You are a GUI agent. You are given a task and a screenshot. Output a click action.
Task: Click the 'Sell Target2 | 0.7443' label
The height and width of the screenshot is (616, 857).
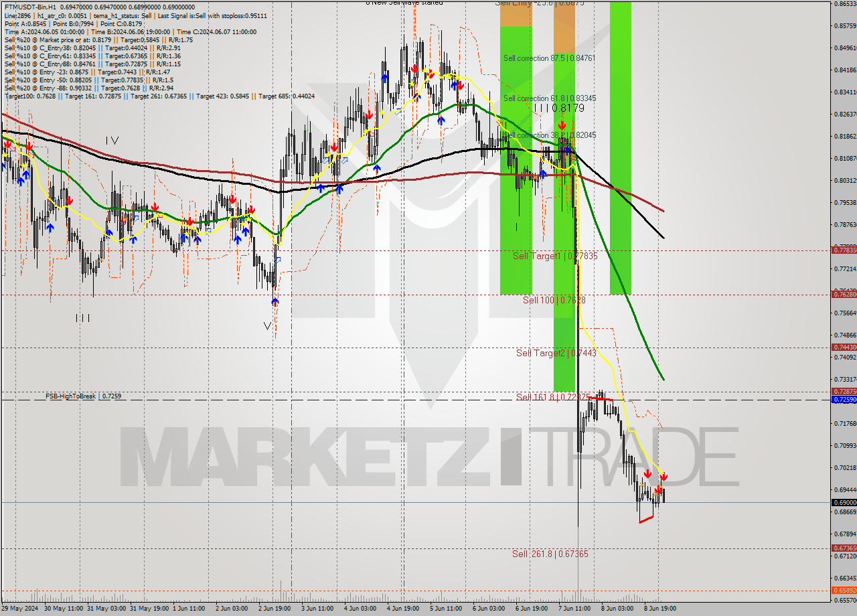pyautogui.click(x=556, y=353)
